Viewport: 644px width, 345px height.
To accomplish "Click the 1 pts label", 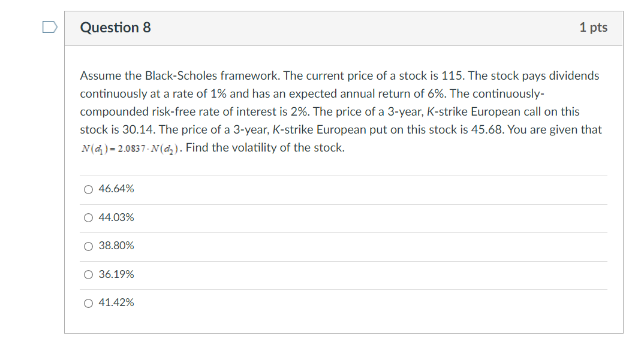I will click(x=593, y=27).
